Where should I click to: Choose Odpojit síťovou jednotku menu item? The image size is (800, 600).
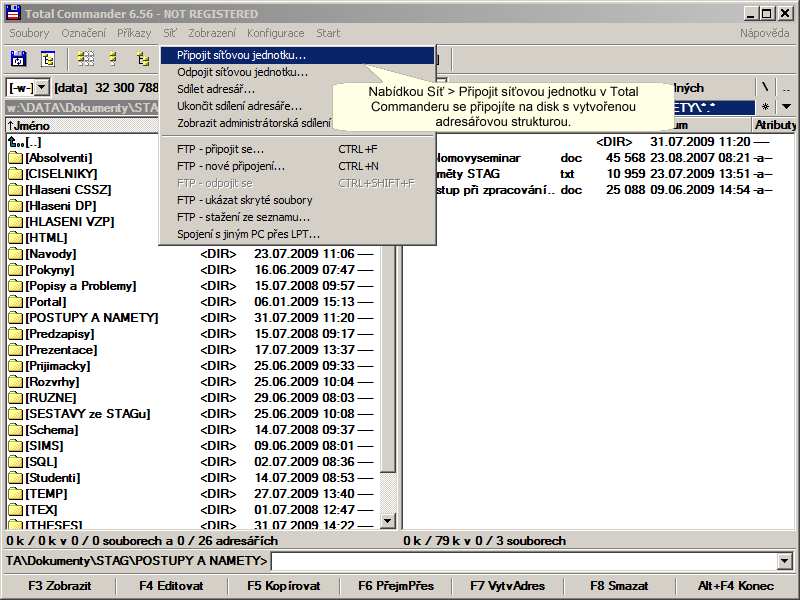point(297,72)
